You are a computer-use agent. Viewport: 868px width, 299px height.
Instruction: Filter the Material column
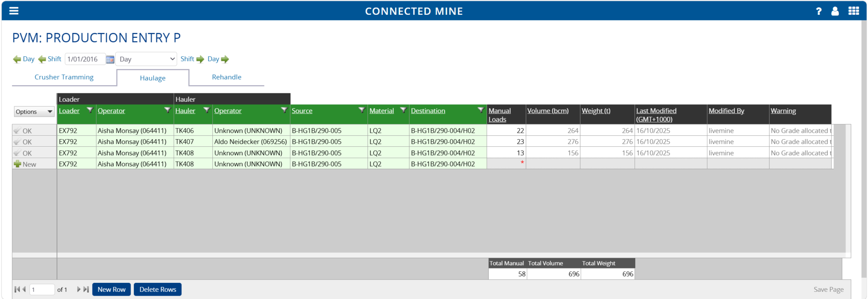coord(403,110)
